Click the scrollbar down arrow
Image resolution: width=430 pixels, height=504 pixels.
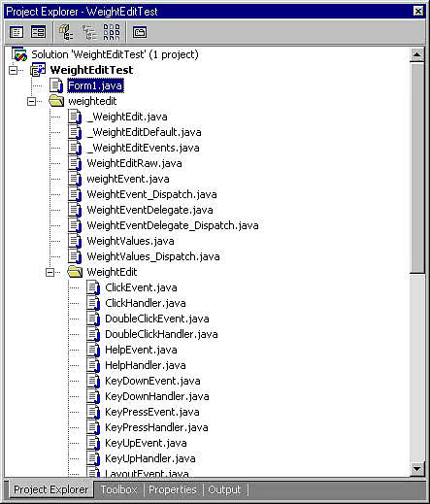click(417, 468)
